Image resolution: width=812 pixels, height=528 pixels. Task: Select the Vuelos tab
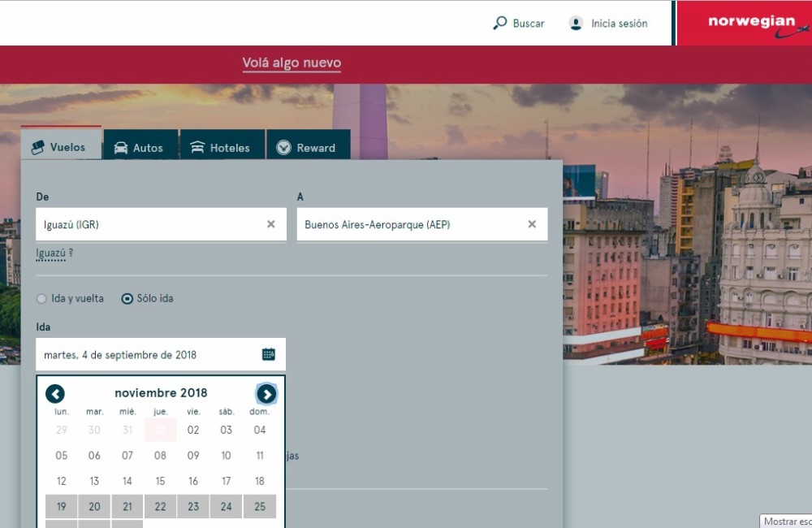[59, 147]
